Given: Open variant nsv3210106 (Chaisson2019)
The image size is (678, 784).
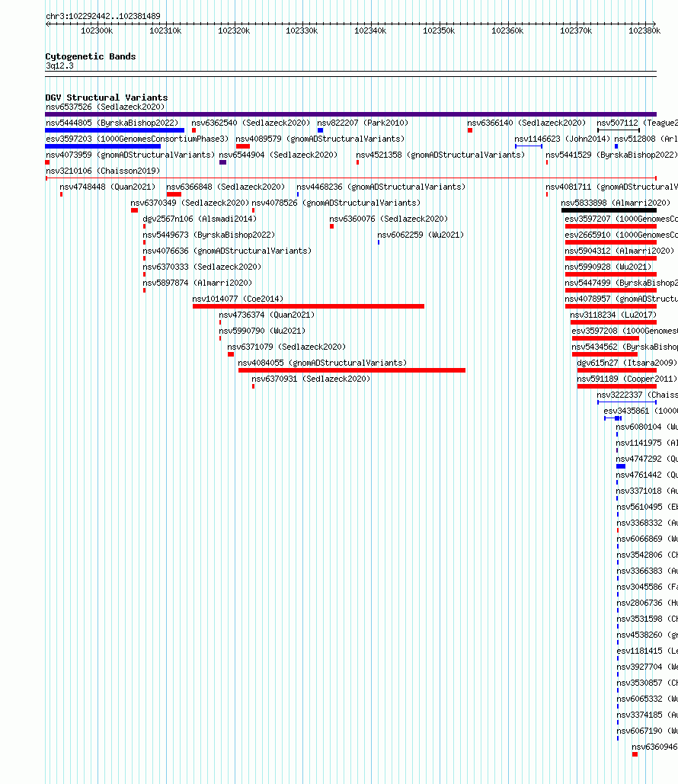Looking at the screenshot, I should (x=103, y=171).
